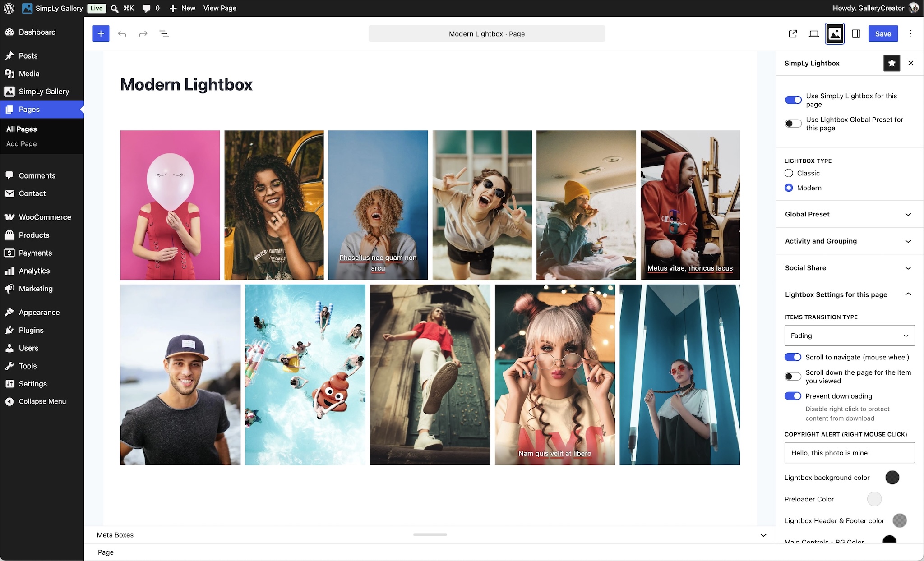The width and height of the screenshot is (924, 561).
Task: Enable Use Lightbox Global Preset toggle
Action: click(793, 124)
